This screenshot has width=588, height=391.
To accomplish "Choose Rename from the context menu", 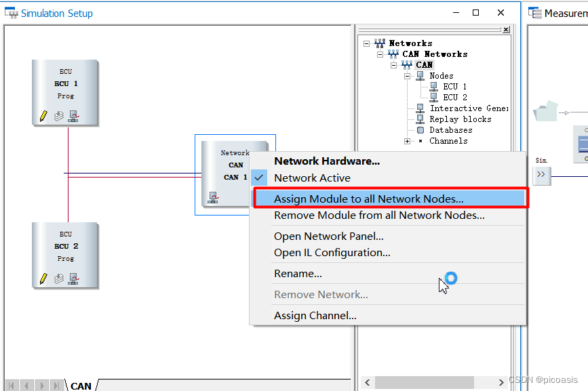I will [389, 274].
